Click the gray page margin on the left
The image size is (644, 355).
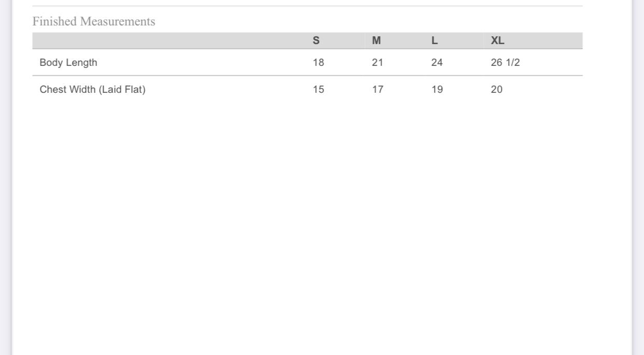[5, 177]
